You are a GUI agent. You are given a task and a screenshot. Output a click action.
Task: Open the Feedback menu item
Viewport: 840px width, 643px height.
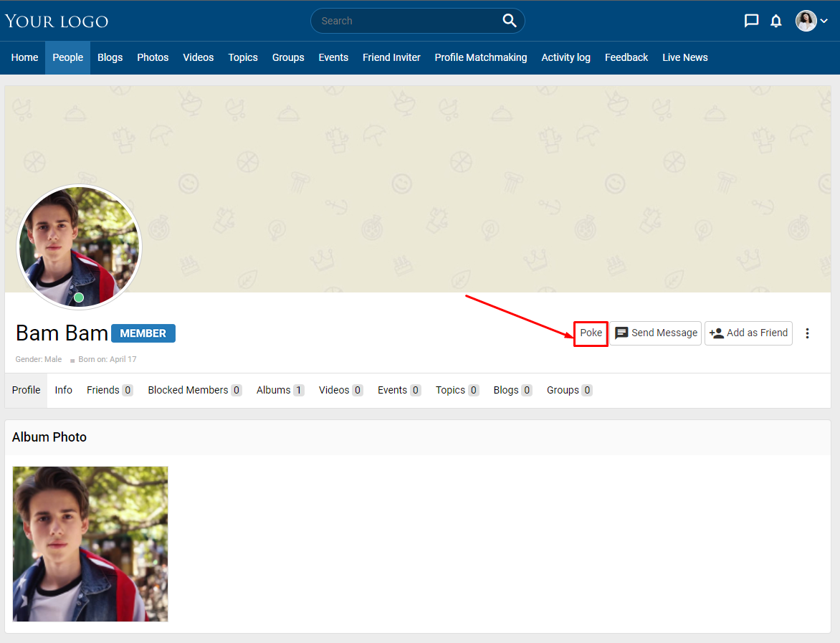click(626, 57)
